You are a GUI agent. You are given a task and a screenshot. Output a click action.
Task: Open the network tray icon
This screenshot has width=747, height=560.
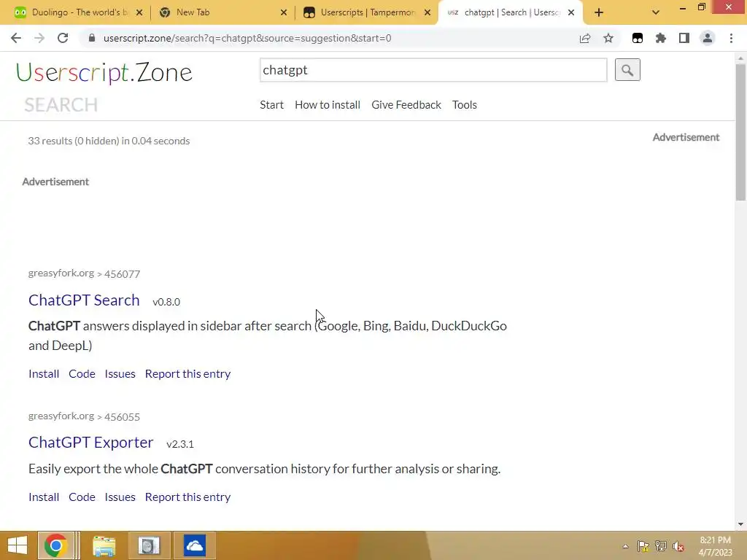[661, 546]
